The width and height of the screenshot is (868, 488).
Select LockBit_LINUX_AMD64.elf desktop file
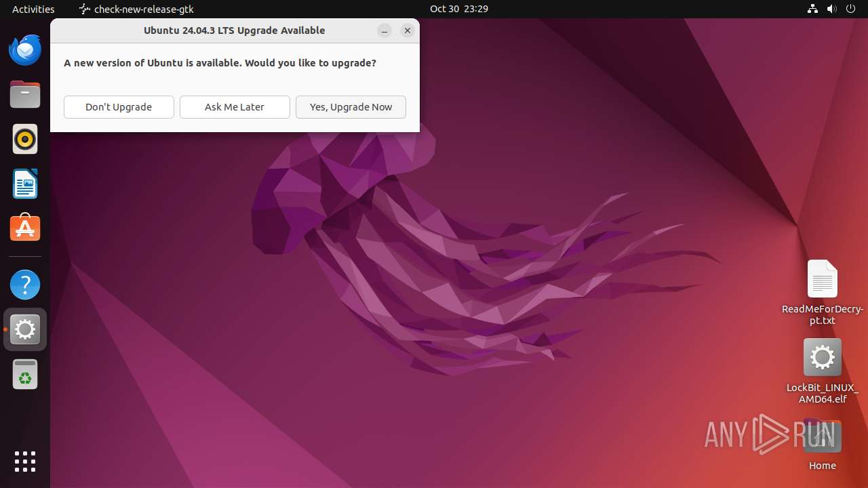click(822, 371)
